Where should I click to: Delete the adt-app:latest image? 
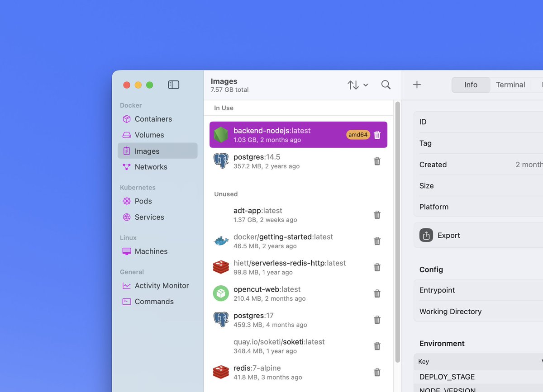click(377, 215)
